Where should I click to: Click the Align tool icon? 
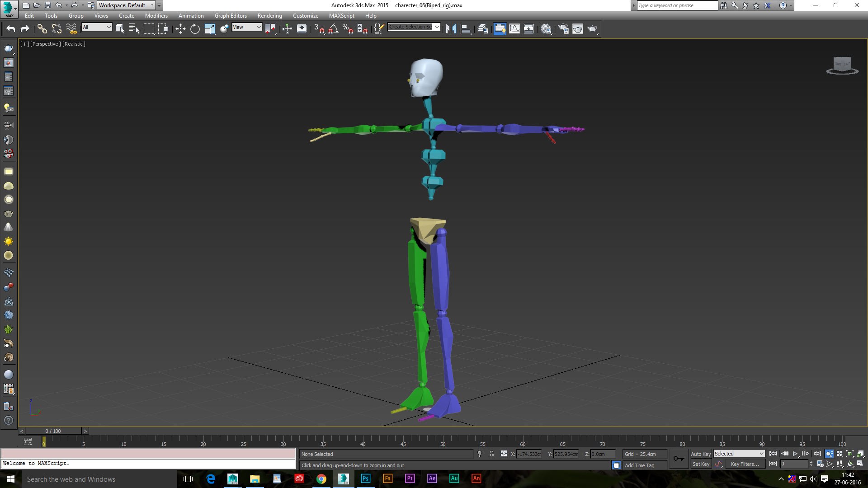466,29
